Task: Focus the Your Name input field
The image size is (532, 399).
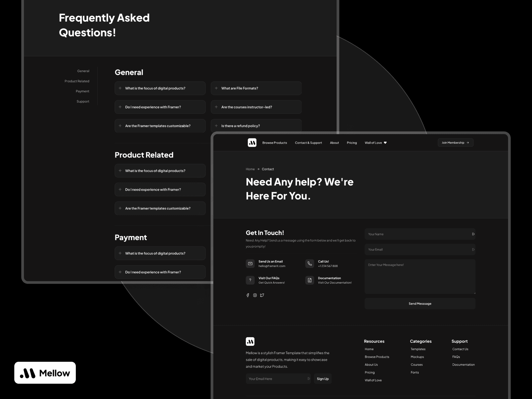Action: (x=420, y=234)
